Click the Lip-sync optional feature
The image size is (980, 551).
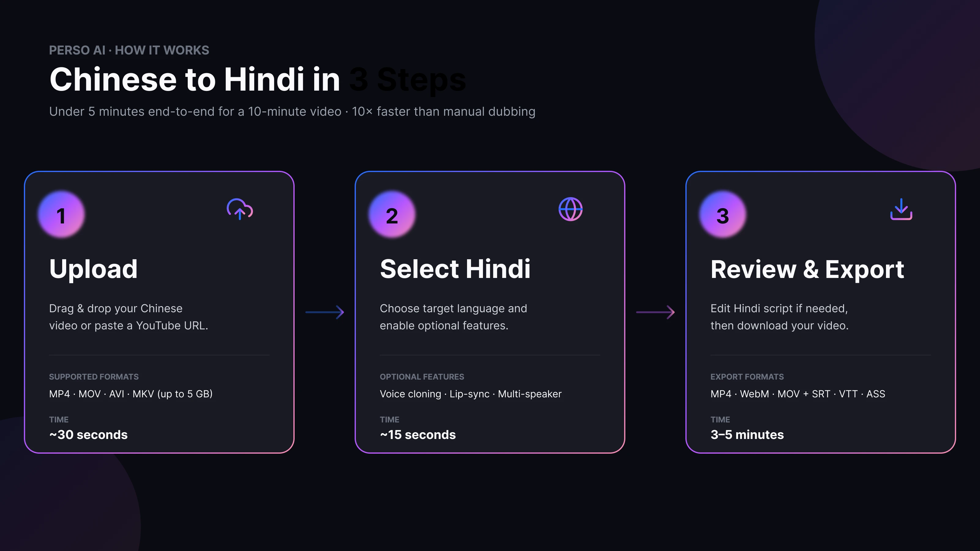coord(469,394)
